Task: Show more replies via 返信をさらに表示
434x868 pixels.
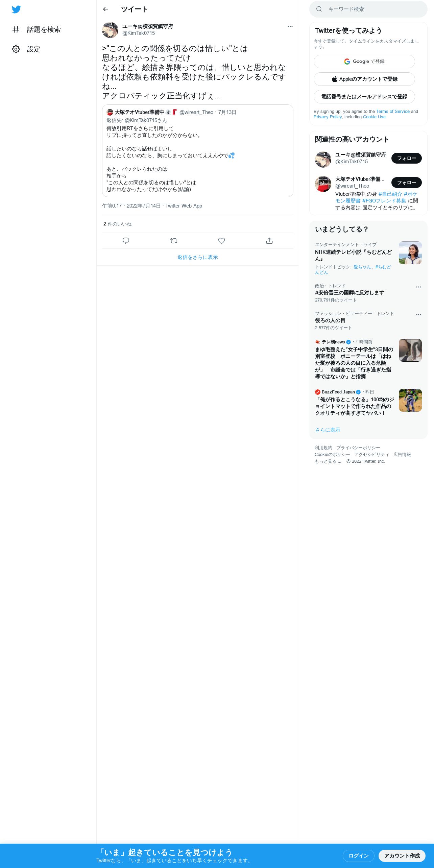Action: (x=198, y=257)
